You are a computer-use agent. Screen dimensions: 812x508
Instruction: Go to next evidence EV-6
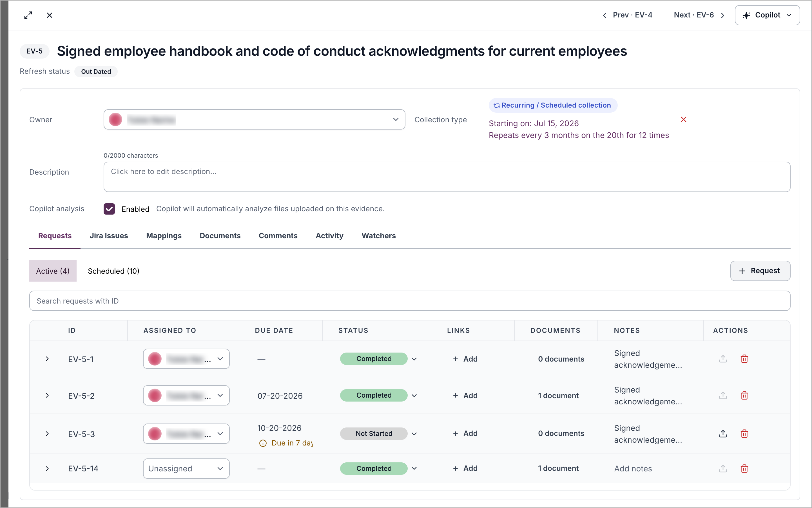(699, 15)
